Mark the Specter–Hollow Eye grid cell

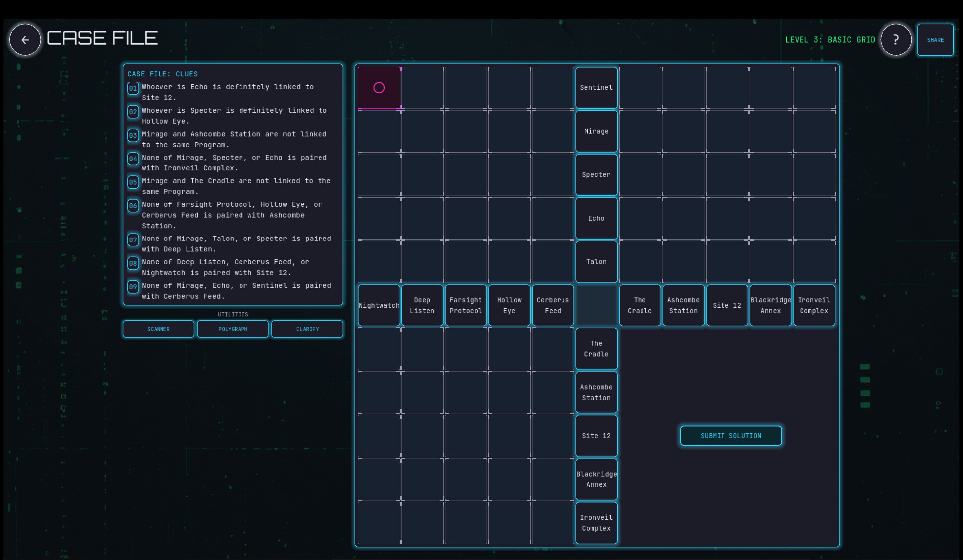point(509,175)
